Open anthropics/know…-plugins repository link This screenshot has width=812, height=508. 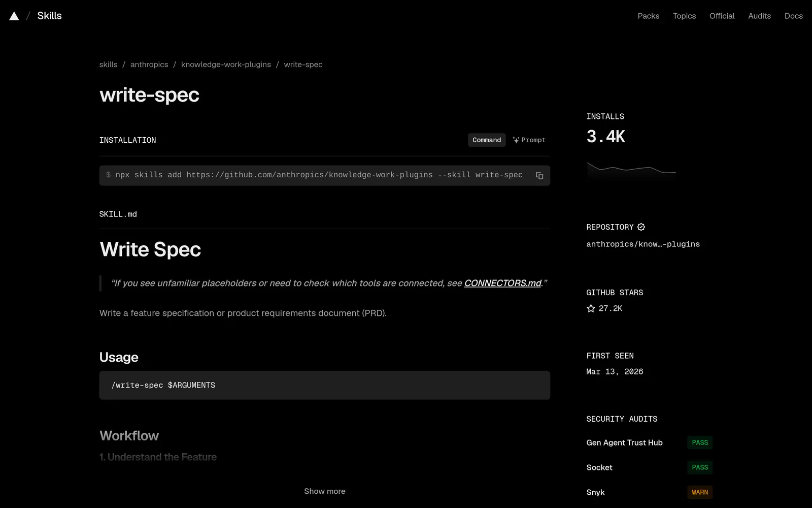click(x=643, y=244)
